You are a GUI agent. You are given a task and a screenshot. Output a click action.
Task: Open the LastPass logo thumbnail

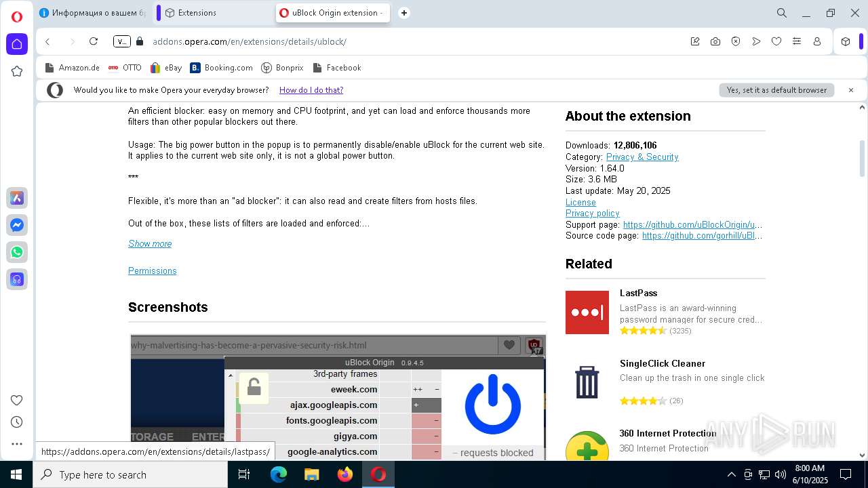[587, 312]
